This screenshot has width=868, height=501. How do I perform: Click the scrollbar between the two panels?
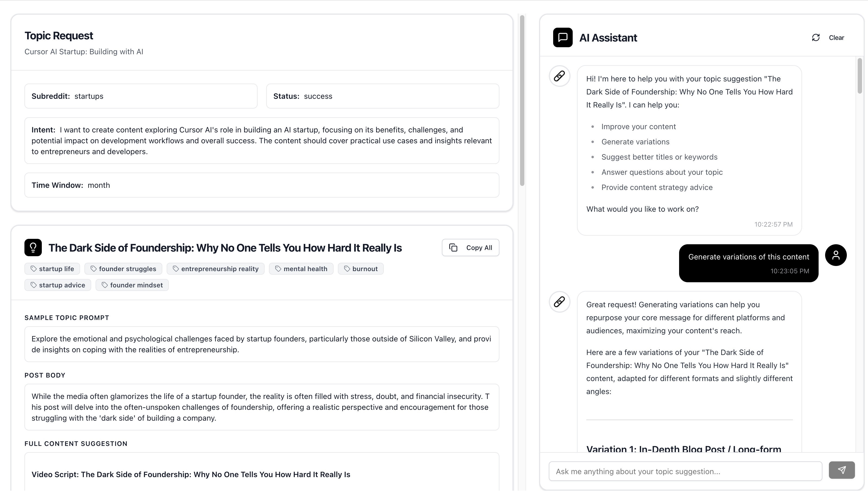point(522,100)
